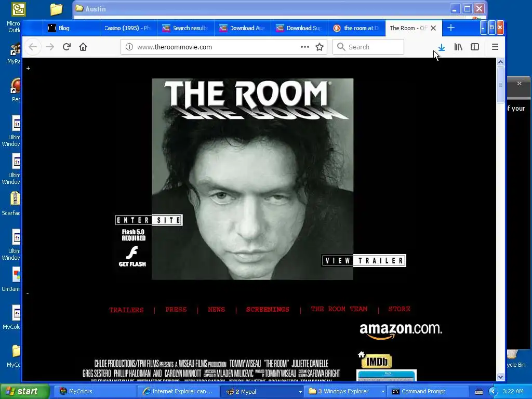Open the Scarface desktop icon
Screen dimensions: 532x399
tap(12, 204)
